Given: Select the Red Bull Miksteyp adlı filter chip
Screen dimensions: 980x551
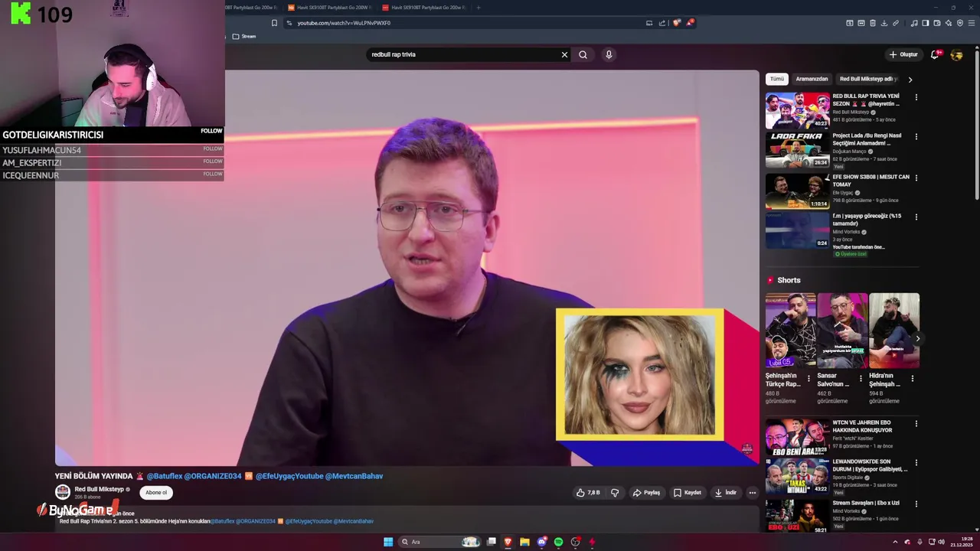Looking at the screenshot, I should coord(868,79).
